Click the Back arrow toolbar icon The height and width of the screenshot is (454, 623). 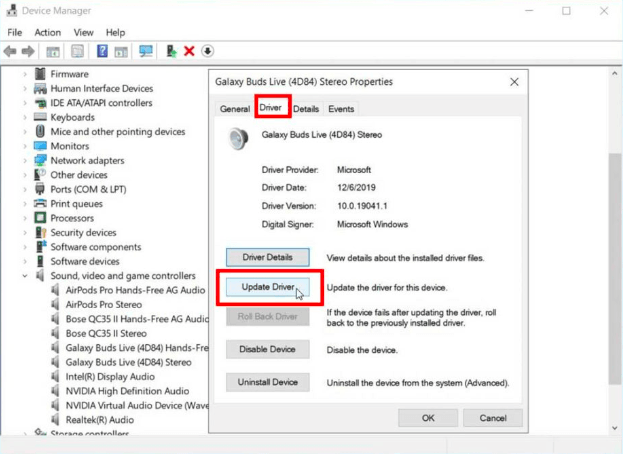(x=10, y=51)
